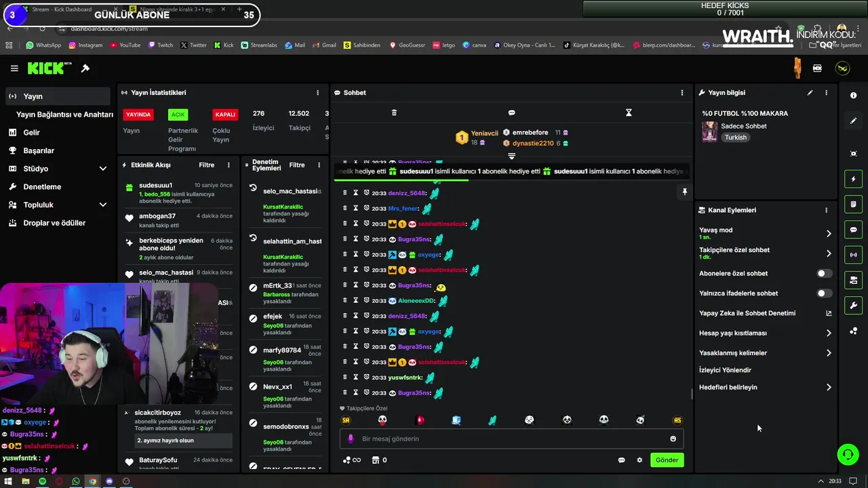868x488 pixels.
Task: Click the Turkish language tag
Action: click(x=735, y=138)
